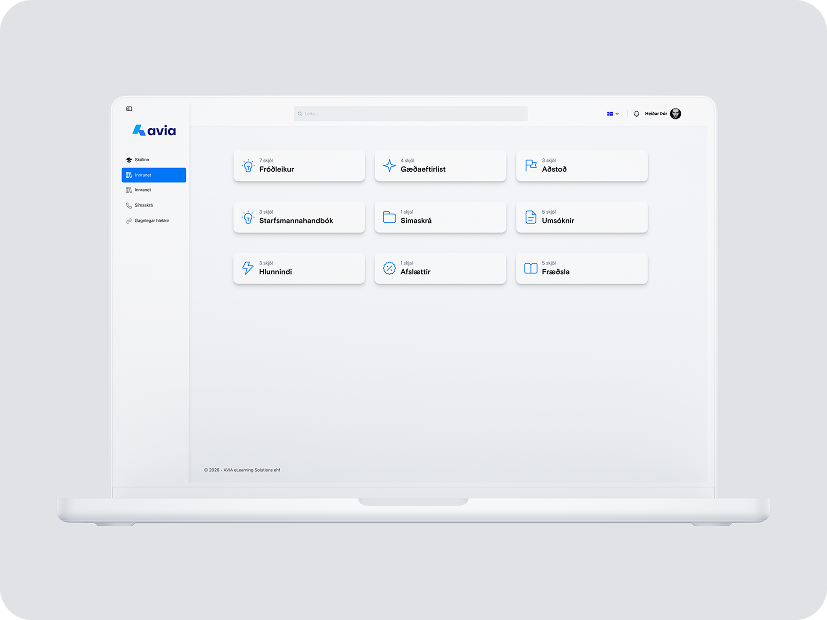Select the highlighted Innranet sidebar item
The image size is (827, 620).
[153, 175]
